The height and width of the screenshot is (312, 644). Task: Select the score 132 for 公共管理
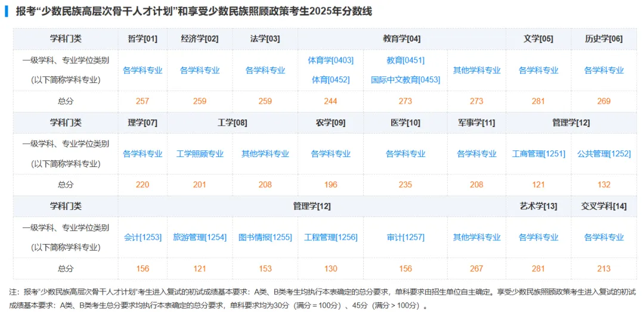(603, 184)
